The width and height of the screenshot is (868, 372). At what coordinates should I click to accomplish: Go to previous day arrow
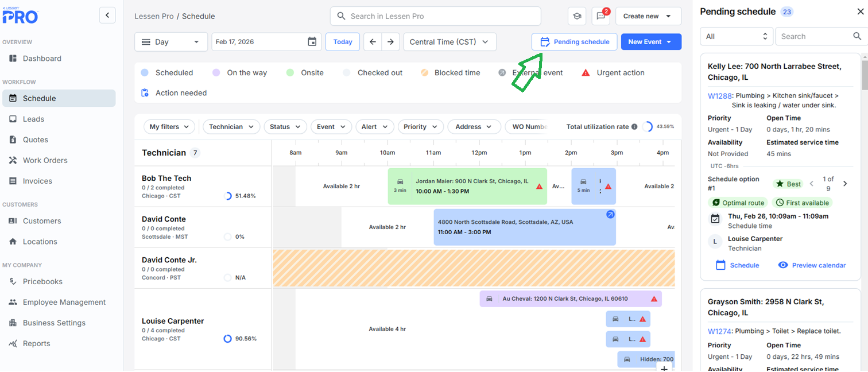(373, 42)
